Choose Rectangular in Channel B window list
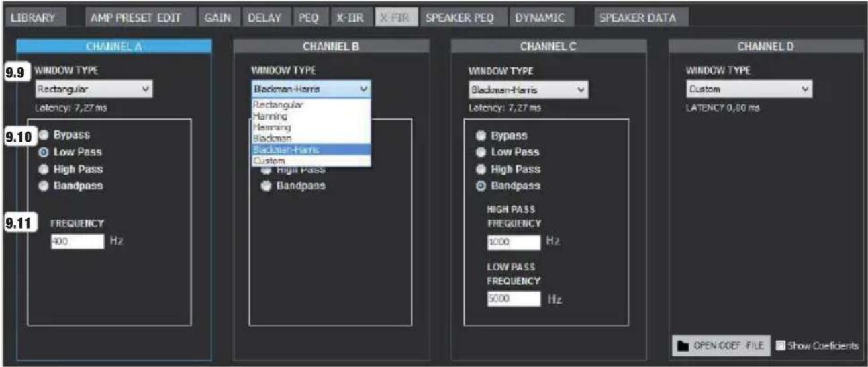The width and height of the screenshot is (868, 367). pos(311,105)
